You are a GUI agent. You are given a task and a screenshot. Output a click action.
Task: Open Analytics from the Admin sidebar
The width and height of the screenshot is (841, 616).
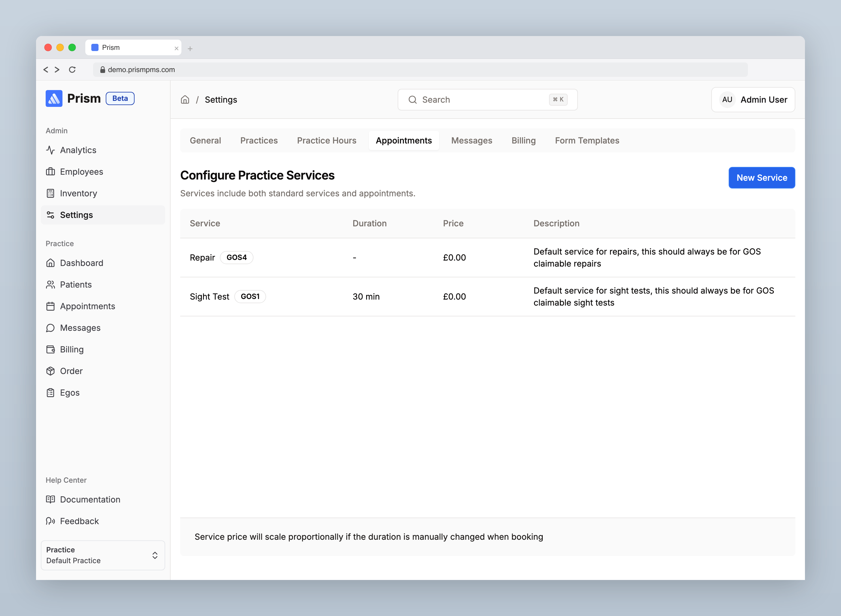click(78, 150)
